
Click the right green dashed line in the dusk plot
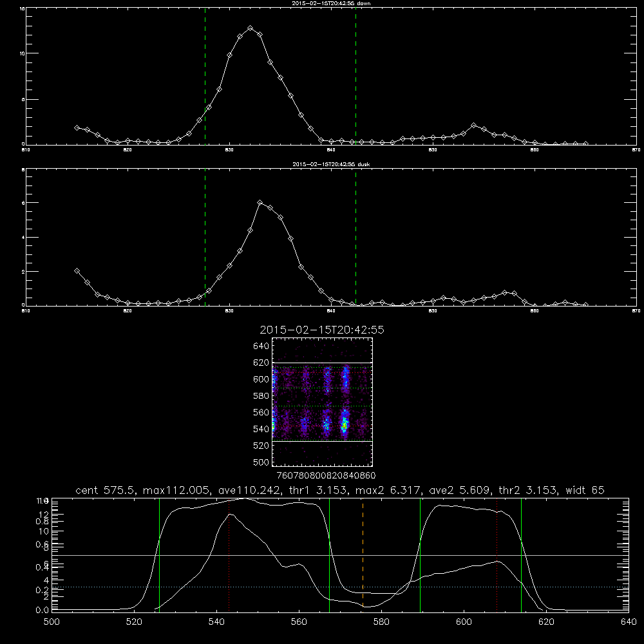(x=355, y=237)
